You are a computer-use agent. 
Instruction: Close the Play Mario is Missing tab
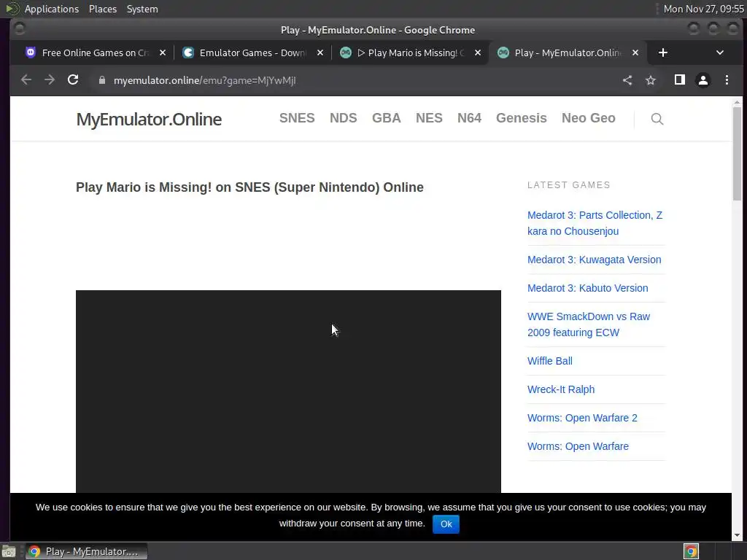coord(478,52)
